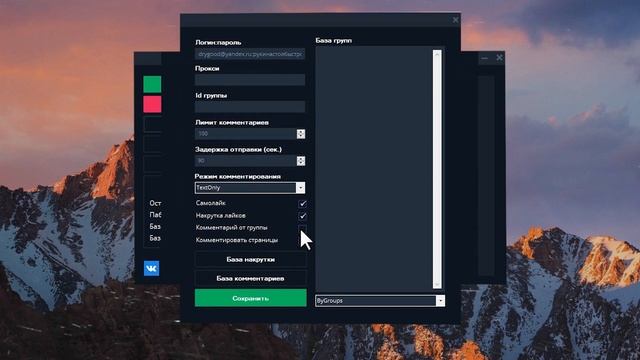Click the Комментировать страницы label

coord(237,240)
